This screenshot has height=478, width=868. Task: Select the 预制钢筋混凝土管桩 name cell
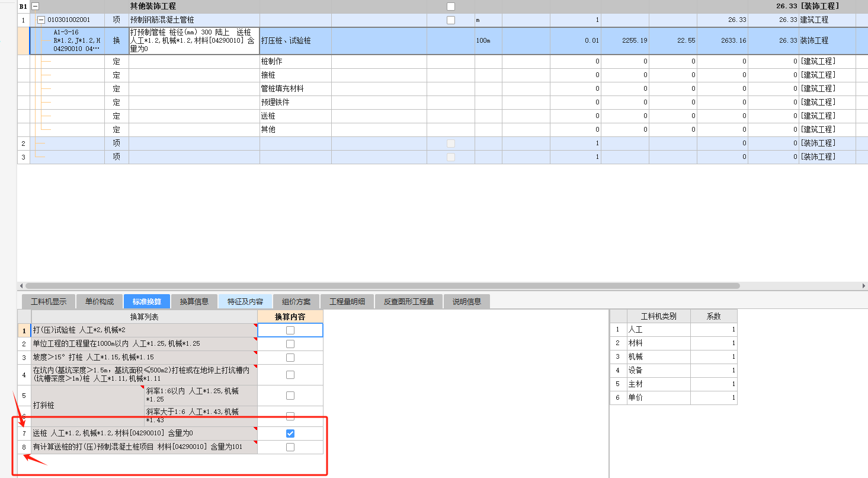tap(194, 20)
